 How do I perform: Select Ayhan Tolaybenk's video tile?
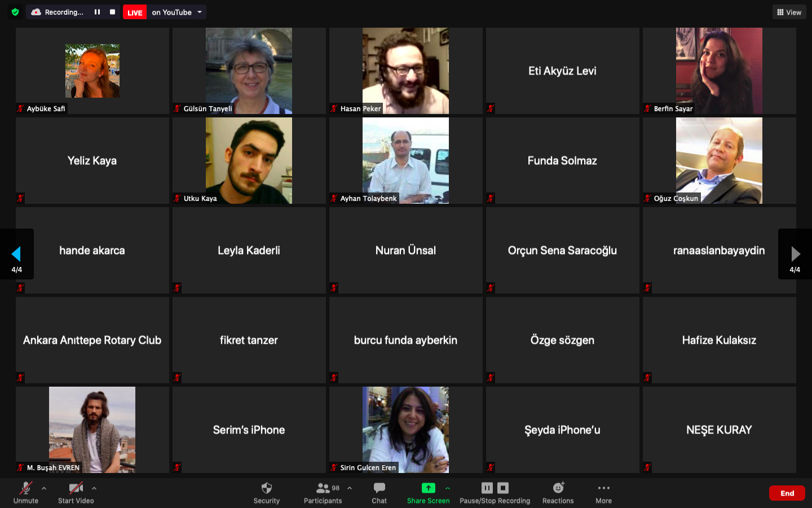pyautogui.click(x=406, y=160)
